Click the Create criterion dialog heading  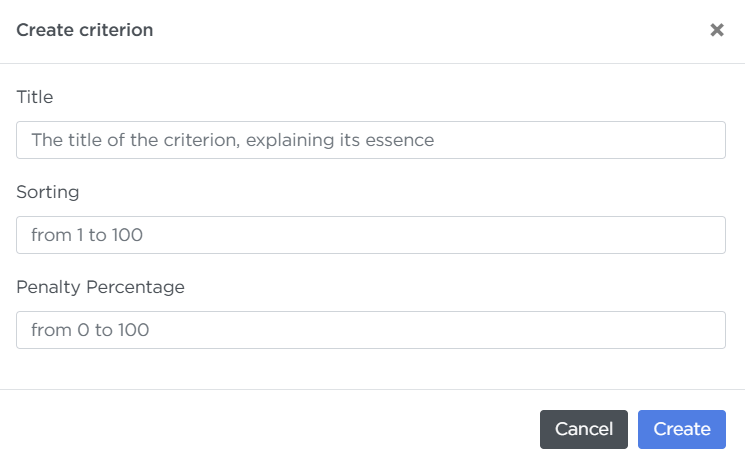85,30
